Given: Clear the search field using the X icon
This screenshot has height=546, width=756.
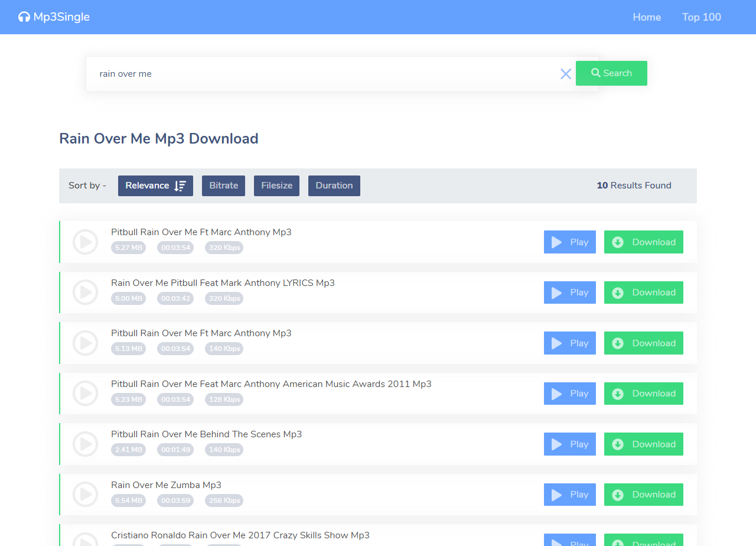Looking at the screenshot, I should click(565, 73).
